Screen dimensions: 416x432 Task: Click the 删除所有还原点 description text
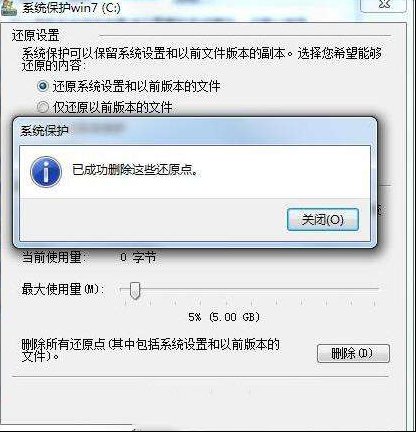pyautogui.click(x=150, y=350)
